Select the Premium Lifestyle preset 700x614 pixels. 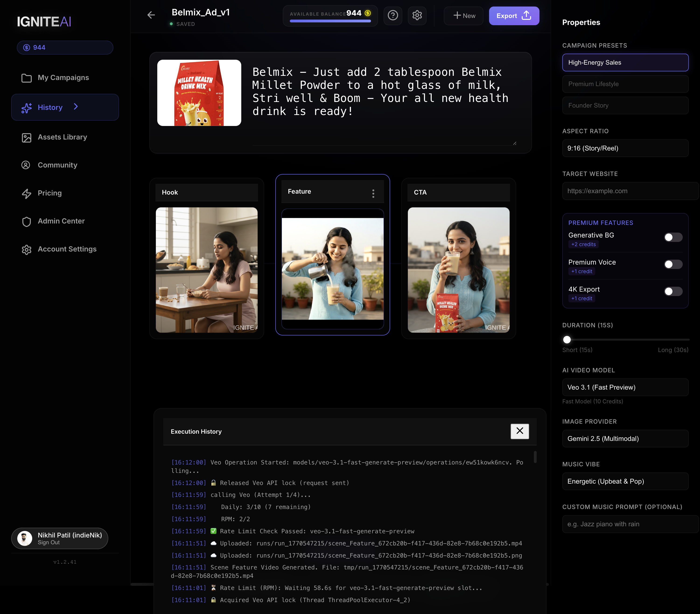coord(625,84)
